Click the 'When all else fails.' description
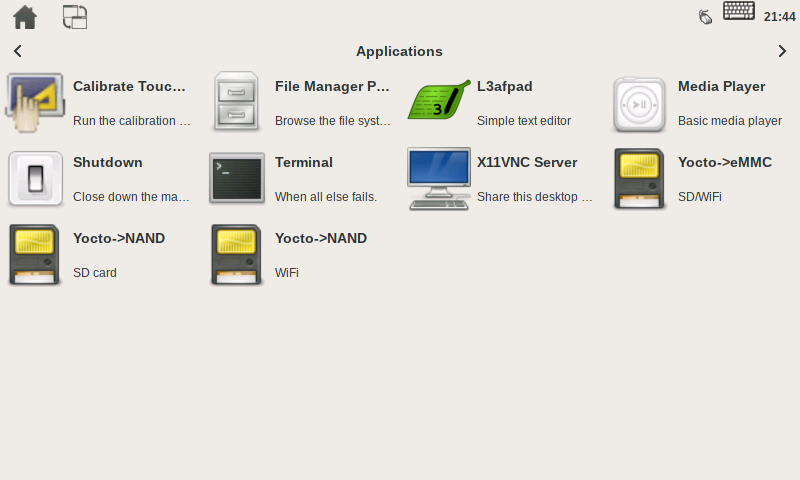This screenshot has width=800, height=480. 325,197
